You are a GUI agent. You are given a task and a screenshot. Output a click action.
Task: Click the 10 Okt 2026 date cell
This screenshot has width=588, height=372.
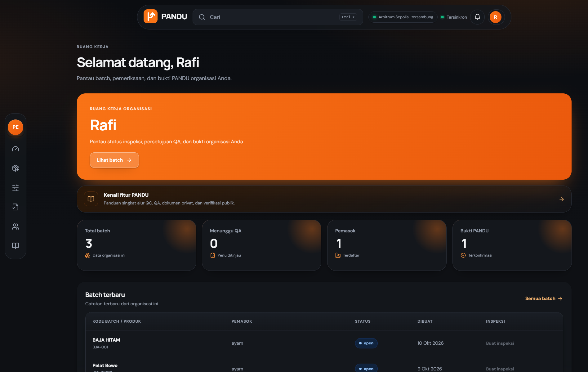tap(430, 343)
